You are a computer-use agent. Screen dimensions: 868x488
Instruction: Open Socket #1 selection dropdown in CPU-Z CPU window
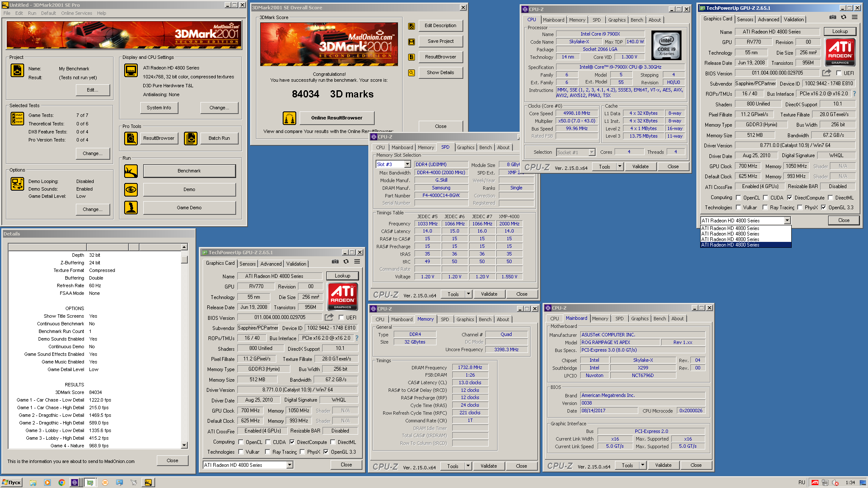[x=592, y=152]
